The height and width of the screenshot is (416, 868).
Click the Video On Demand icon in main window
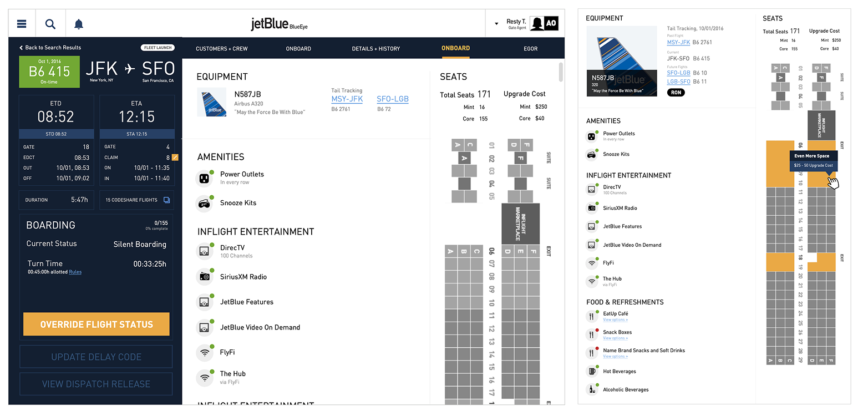(204, 327)
